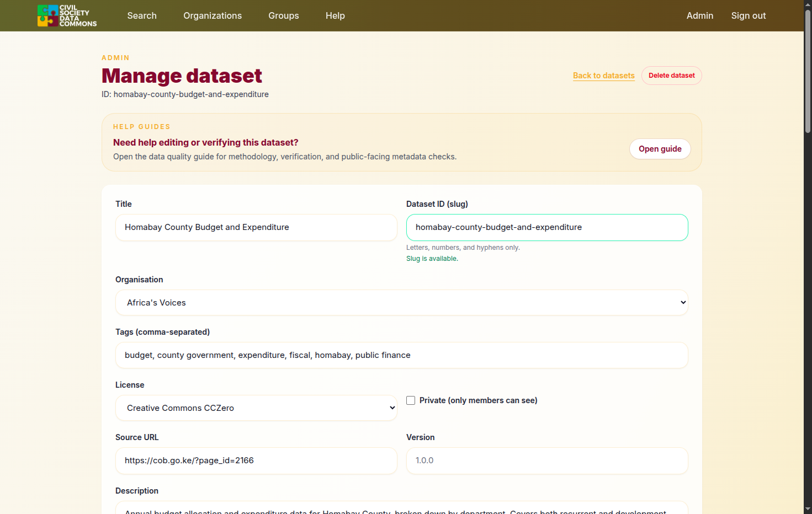Viewport: 812px width, 514px height.
Task: Open the Groups nav item
Action: [x=284, y=15]
